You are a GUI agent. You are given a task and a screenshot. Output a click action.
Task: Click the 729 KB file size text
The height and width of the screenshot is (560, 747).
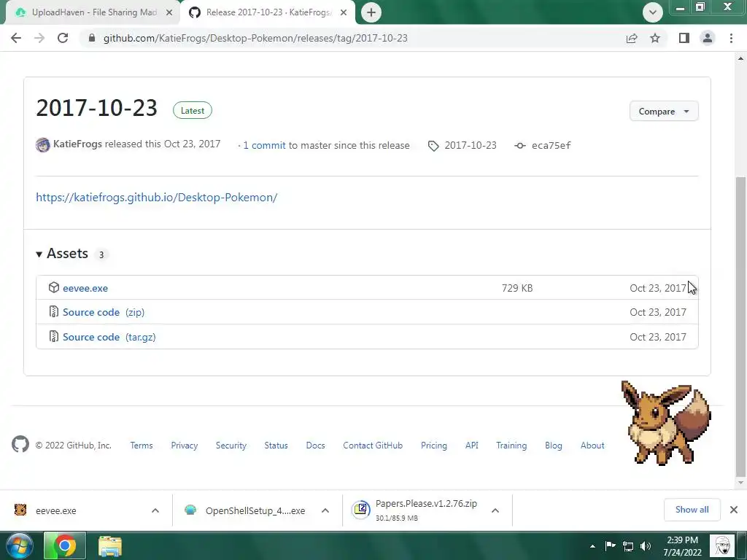pos(517,288)
